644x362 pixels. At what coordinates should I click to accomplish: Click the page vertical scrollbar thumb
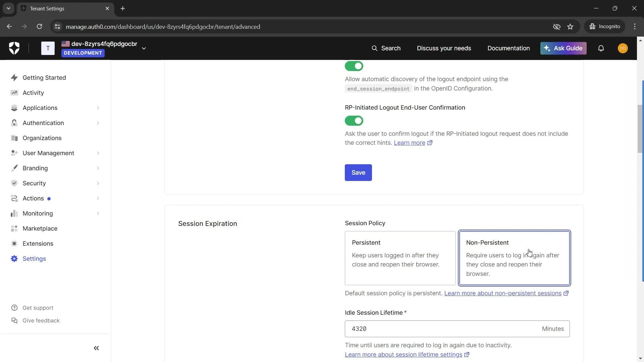[x=640, y=129]
